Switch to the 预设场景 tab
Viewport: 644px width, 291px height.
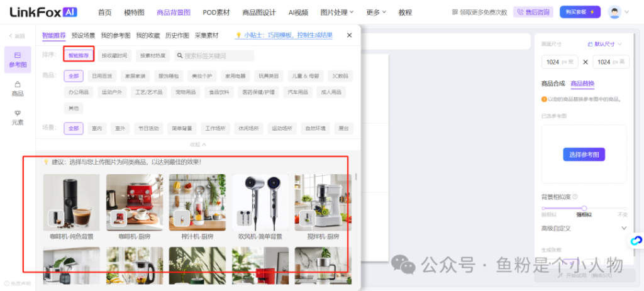84,35
